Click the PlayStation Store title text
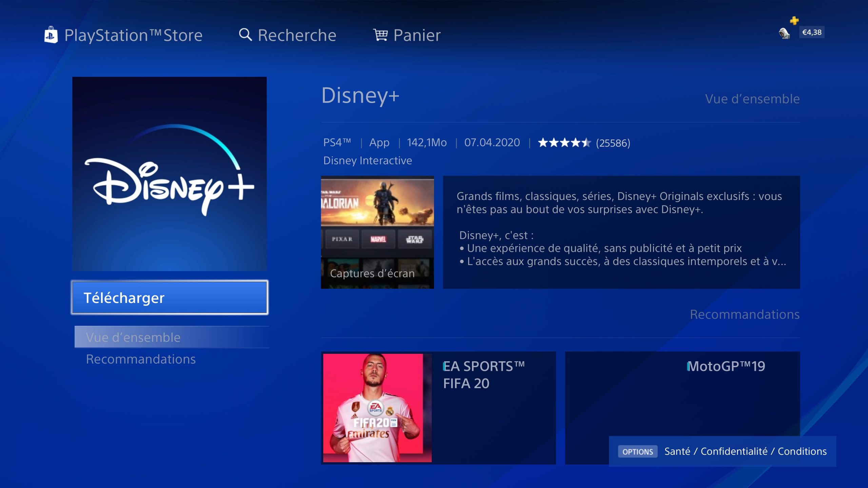 pos(133,35)
